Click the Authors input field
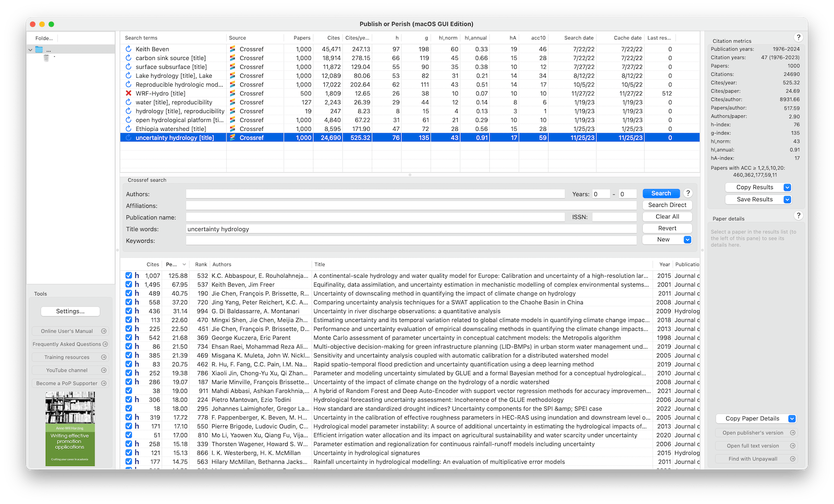 (375, 194)
